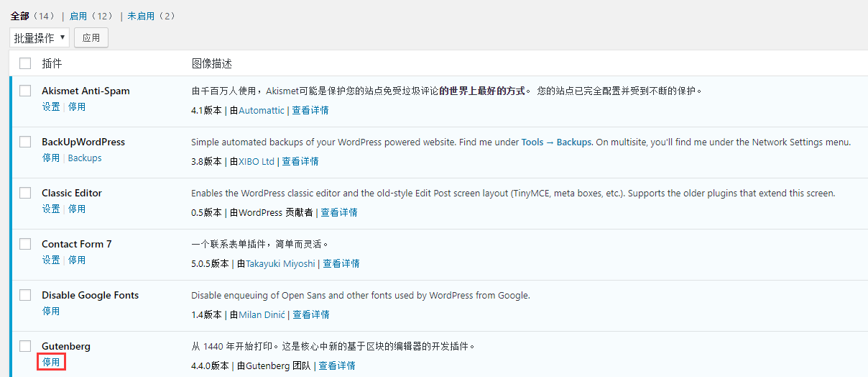Sort by clicking 插件 column header
868x377 pixels.
(x=52, y=63)
